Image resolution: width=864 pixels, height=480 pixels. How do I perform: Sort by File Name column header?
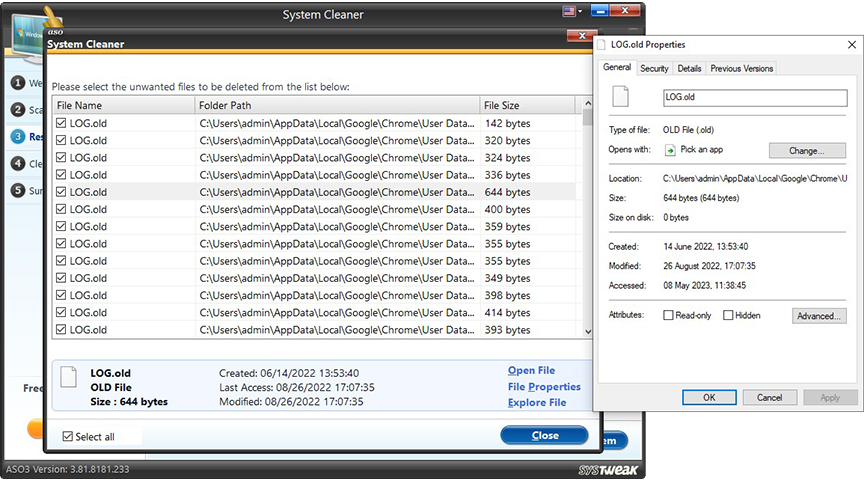click(x=123, y=105)
